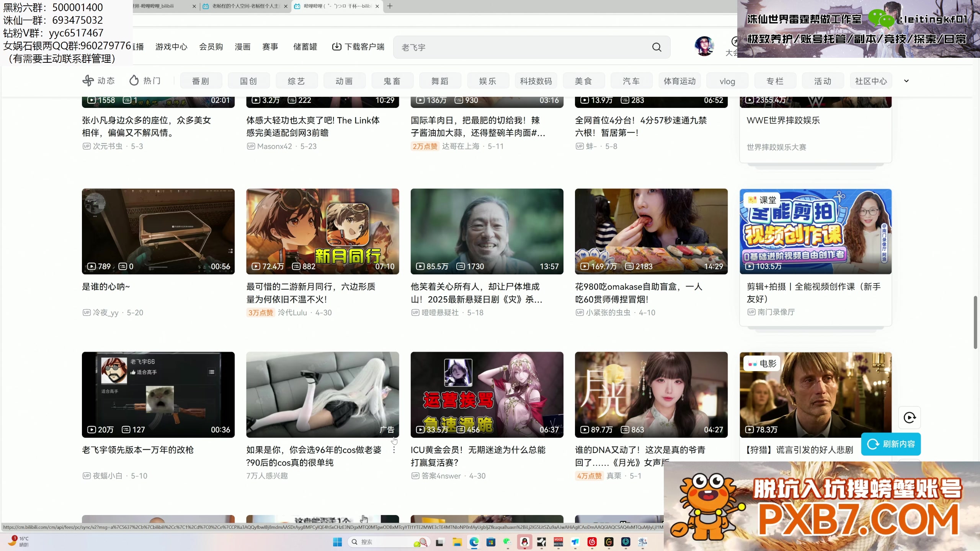
Task: Expand the category list chevron after 社区中心
Action: click(906, 81)
